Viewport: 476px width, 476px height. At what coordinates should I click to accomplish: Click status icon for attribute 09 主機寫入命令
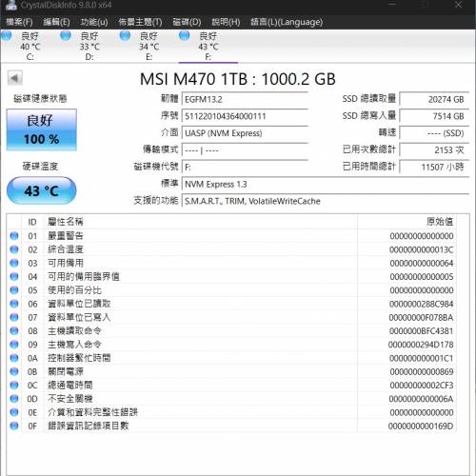(14, 345)
